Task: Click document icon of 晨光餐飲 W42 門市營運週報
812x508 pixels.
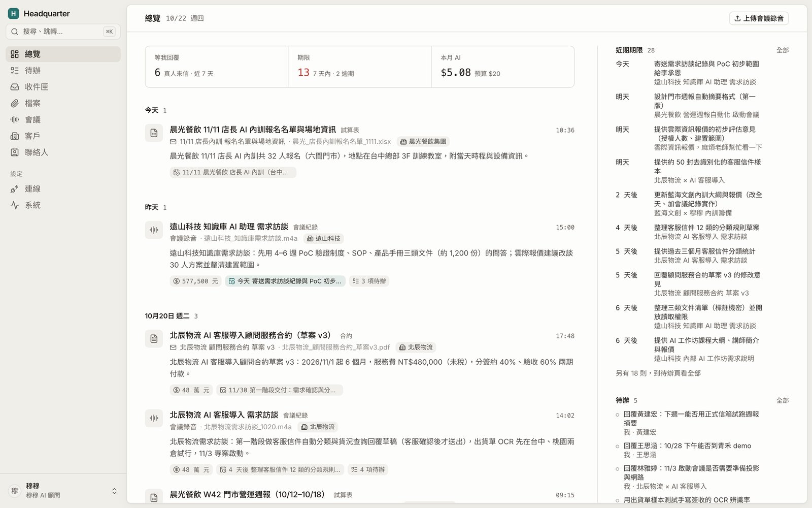Action: 154,497
